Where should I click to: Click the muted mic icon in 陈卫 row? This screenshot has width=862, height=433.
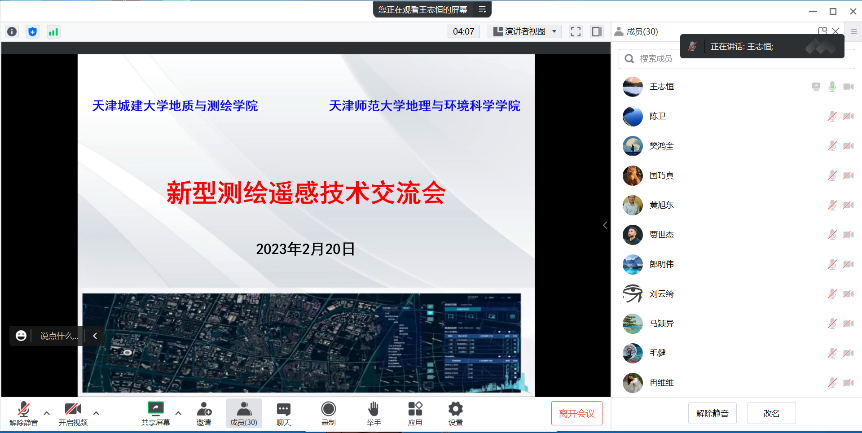pos(832,116)
